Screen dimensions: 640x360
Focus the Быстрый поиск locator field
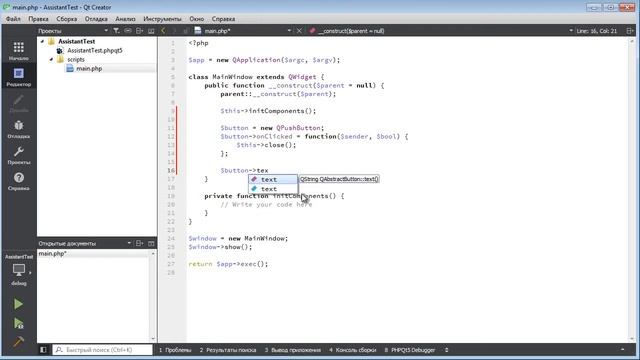coord(102,350)
